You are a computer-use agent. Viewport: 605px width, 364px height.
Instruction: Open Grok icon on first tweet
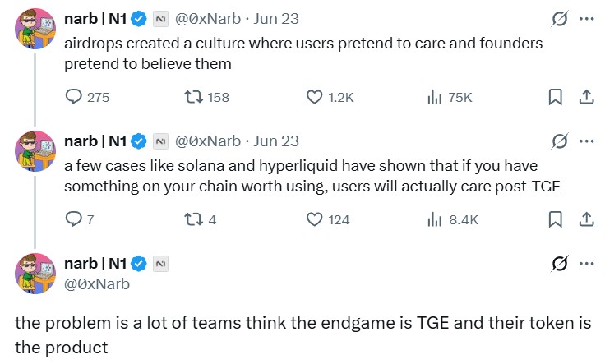click(x=560, y=18)
